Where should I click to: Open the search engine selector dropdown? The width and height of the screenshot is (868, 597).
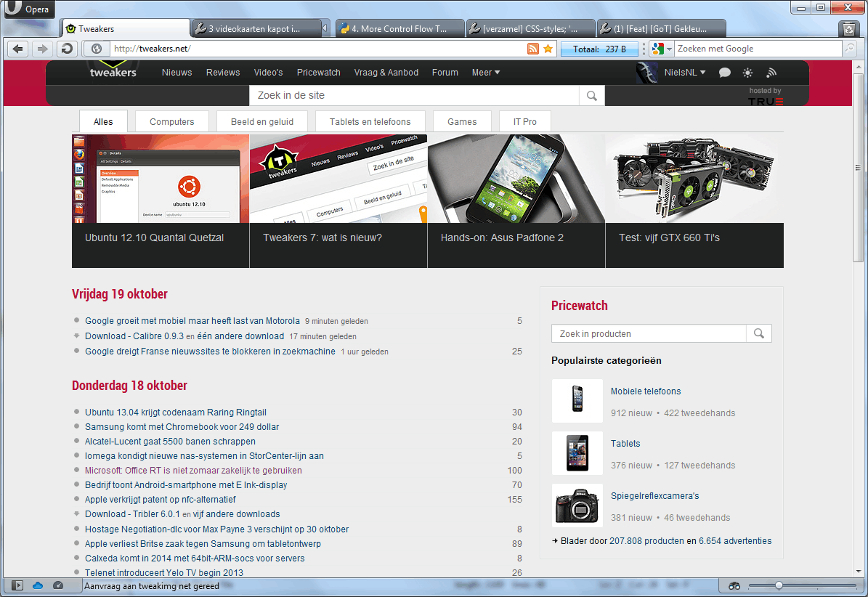point(662,49)
